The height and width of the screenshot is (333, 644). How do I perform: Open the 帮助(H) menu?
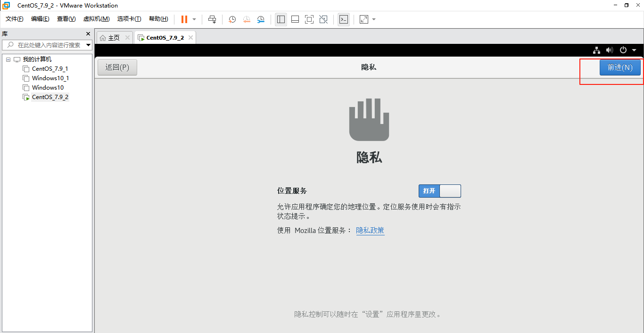tap(158, 19)
